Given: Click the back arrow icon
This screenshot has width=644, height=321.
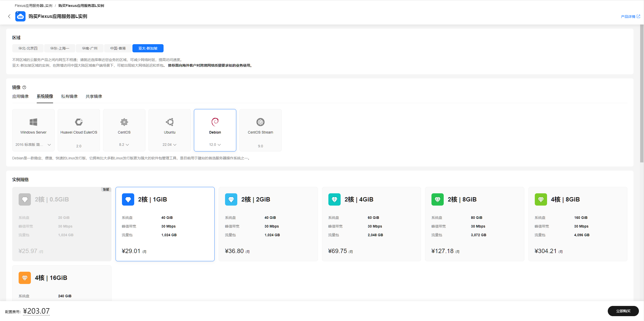Looking at the screenshot, I should click(9, 16).
